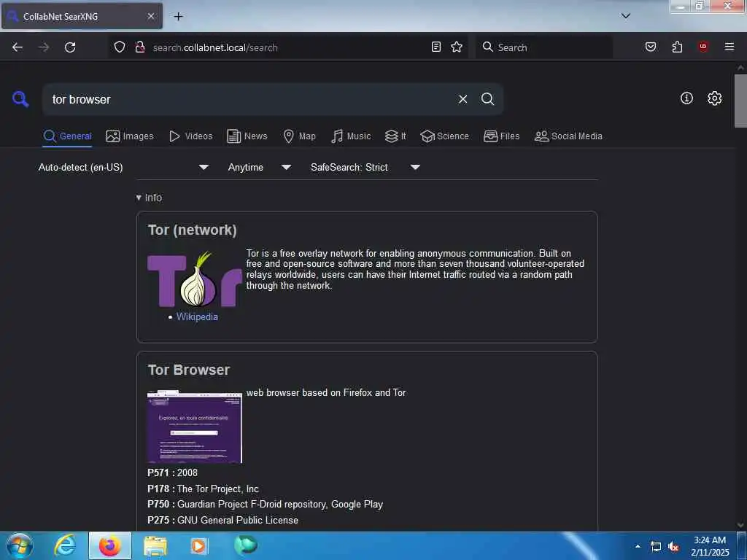Open the Wikipedia link for Tor
This screenshot has height=560, width=747.
coord(197,316)
